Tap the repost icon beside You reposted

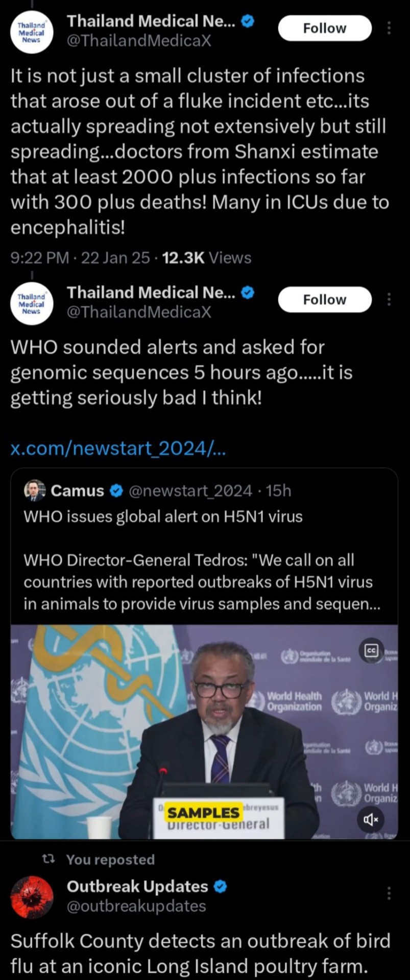[x=48, y=860]
